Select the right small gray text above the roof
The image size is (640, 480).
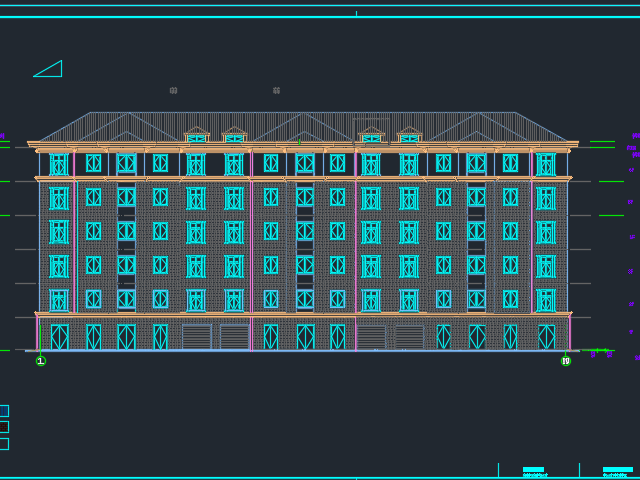(276, 91)
